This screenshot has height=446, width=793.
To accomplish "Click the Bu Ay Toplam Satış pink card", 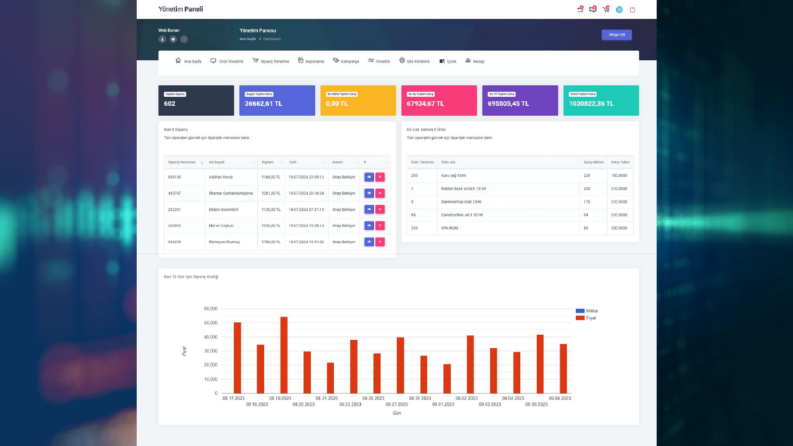I will point(439,100).
